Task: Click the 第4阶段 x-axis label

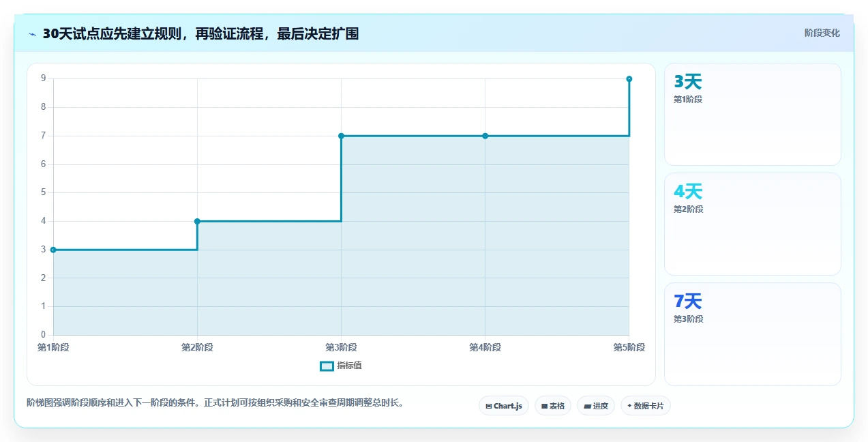Action: point(485,347)
